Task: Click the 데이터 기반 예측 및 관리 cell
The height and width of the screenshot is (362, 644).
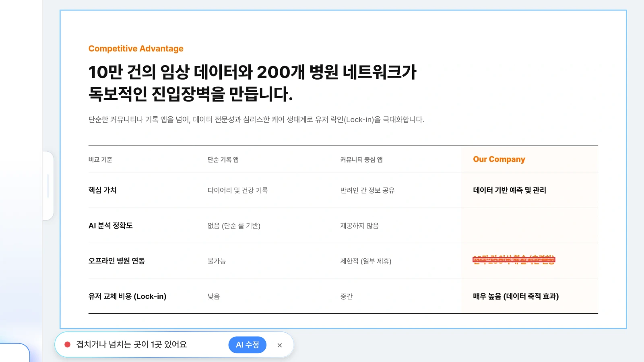Action: [x=510, y=190]
